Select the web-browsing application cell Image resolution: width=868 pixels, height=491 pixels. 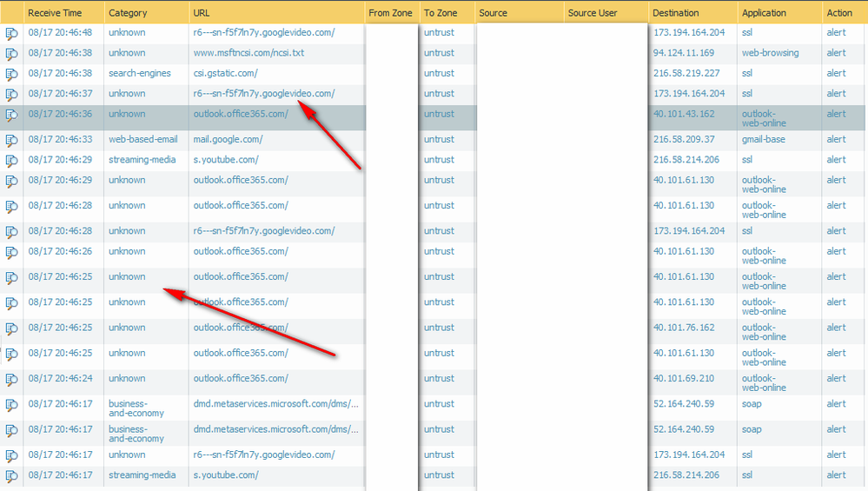pyautogui.click(x=770, y=53)
